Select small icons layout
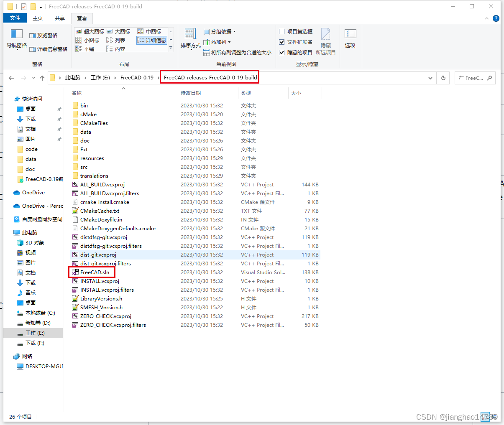The height and width of the screenshot is (425, 504). [87, 40]
